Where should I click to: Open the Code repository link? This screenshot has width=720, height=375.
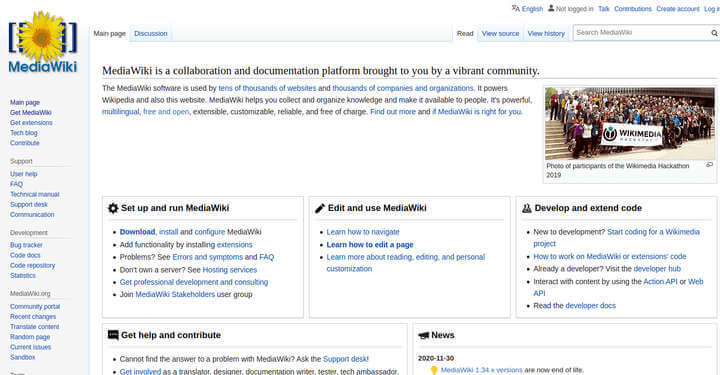pos(33,265)
